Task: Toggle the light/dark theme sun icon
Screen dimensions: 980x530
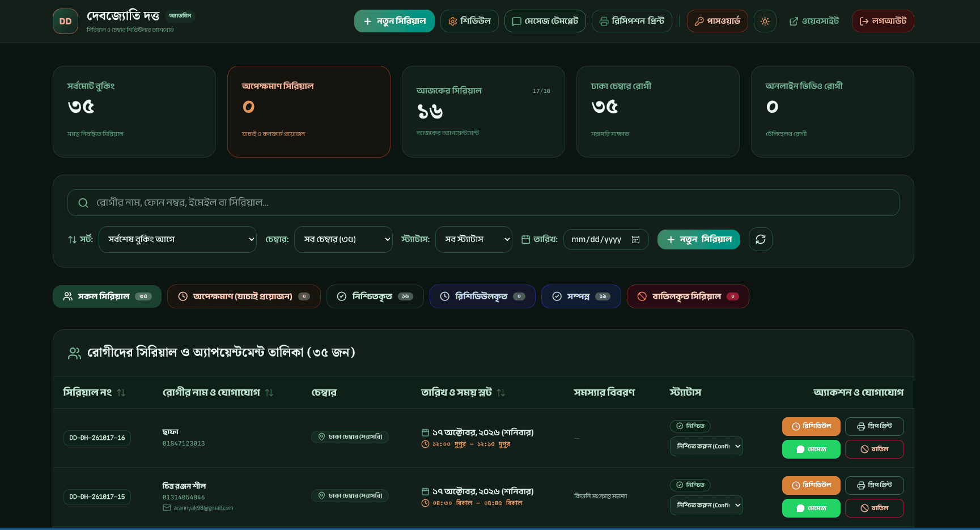Action: (765, 21)
